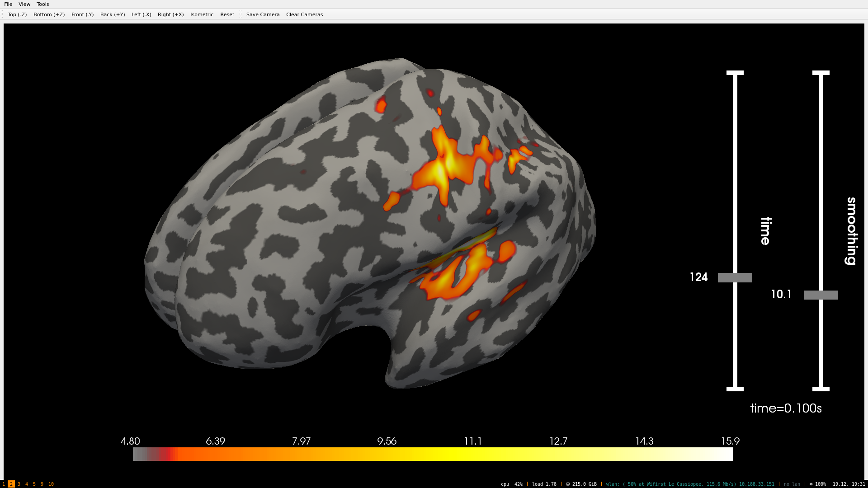The width and height of the screenshot is (868, 488).
Task: Click the smoothing slider handle at 10.1
Action: coord(821,295)
